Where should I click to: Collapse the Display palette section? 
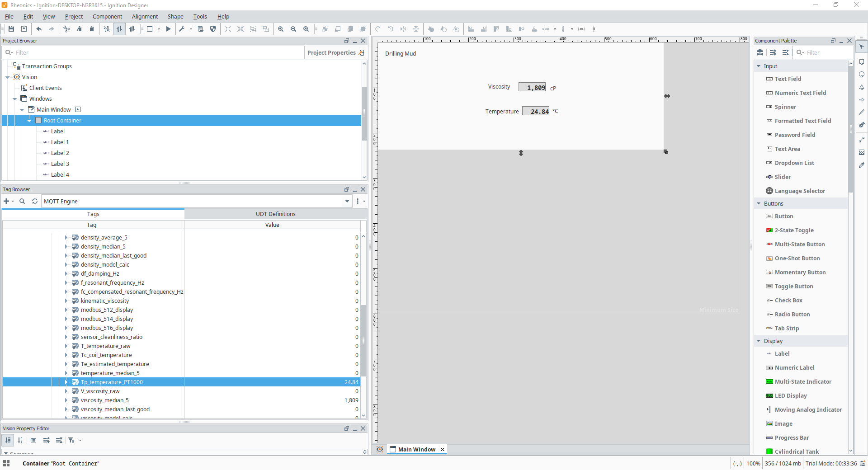(759, 341)
